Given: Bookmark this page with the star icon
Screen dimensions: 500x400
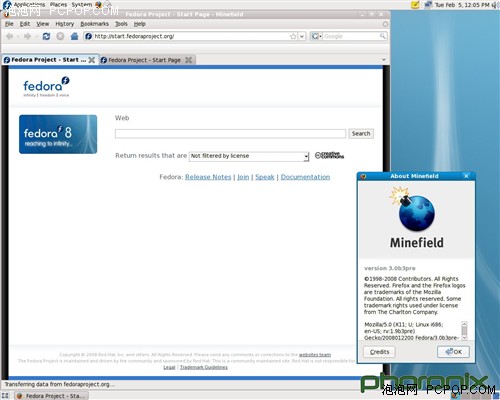Looking at the screenshot, I should [293, 36].
